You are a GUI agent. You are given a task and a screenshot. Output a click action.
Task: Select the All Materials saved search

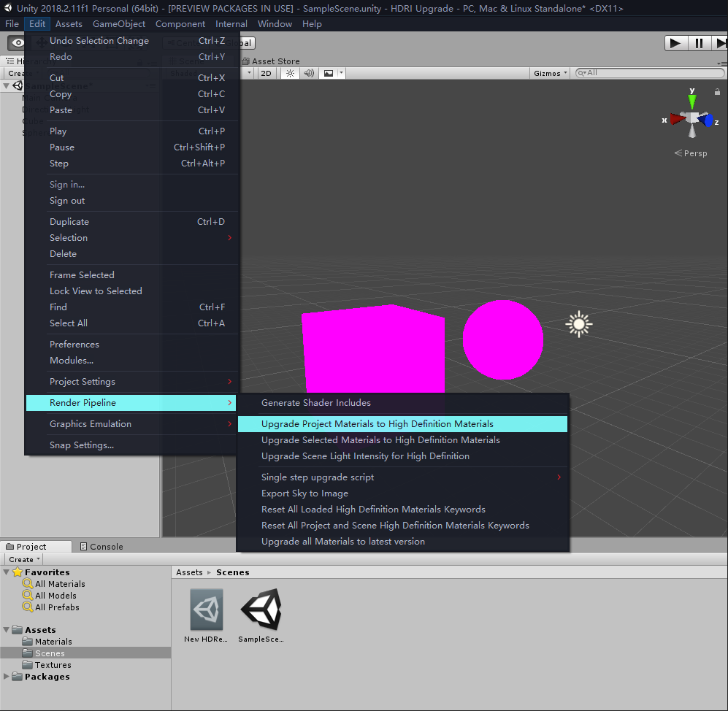coord(54,584)
